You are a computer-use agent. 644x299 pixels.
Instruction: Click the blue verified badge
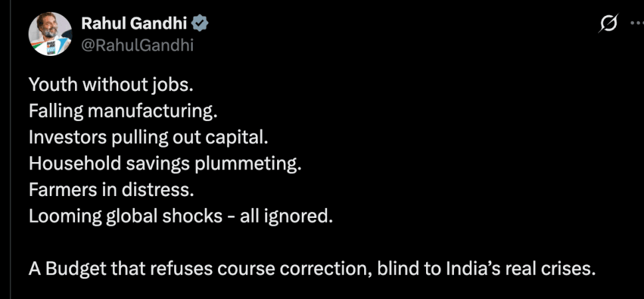tap(200, 24)
